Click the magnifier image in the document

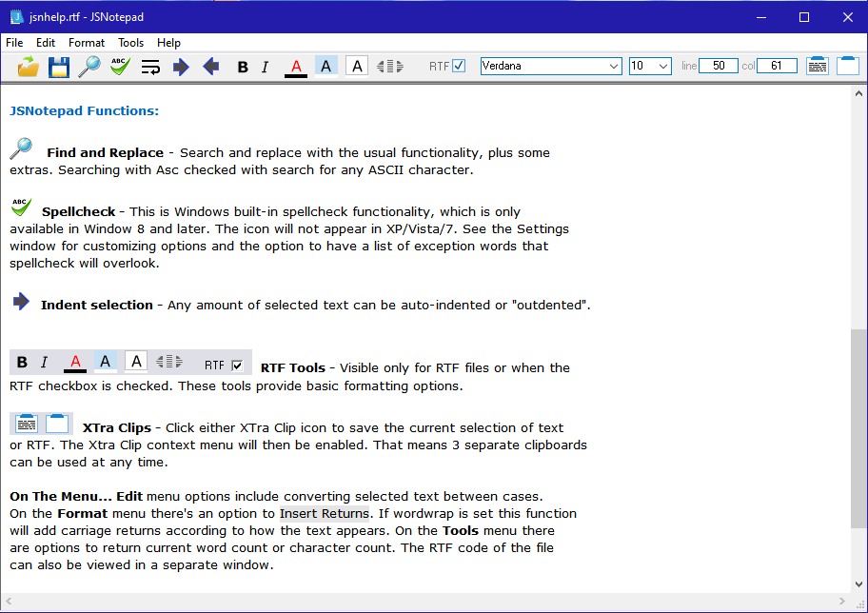click(21, 148)
